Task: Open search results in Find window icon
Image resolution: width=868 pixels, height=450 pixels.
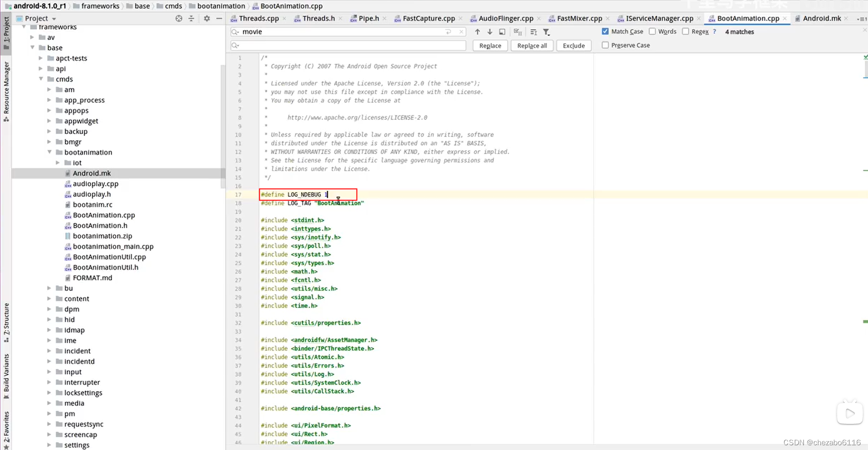Action: (x=502, y=32)
